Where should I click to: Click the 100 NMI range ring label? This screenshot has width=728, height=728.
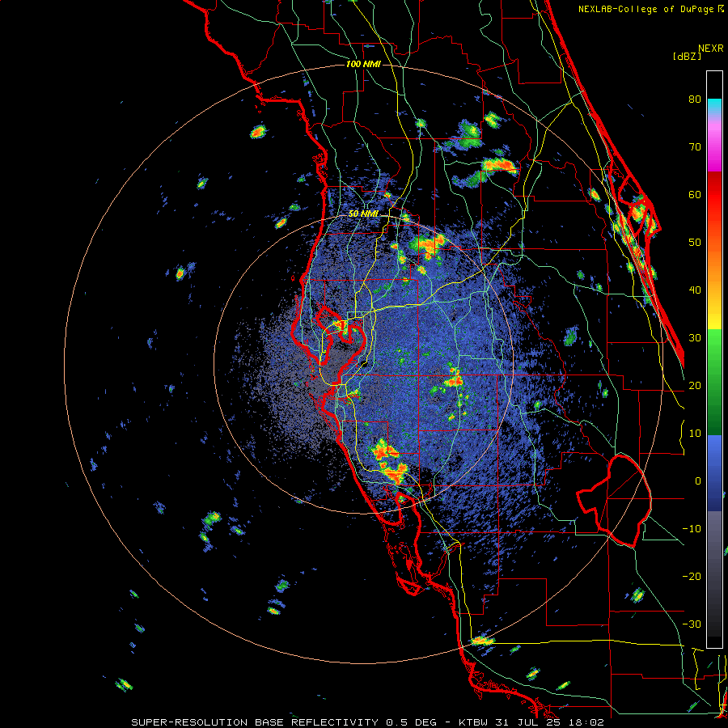click(x=363, y=64)
